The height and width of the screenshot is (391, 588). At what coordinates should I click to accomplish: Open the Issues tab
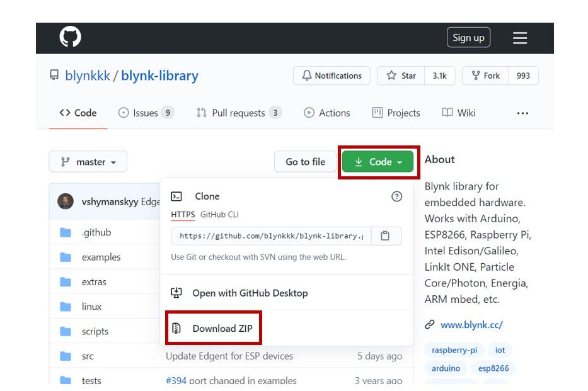pos(146,113)
